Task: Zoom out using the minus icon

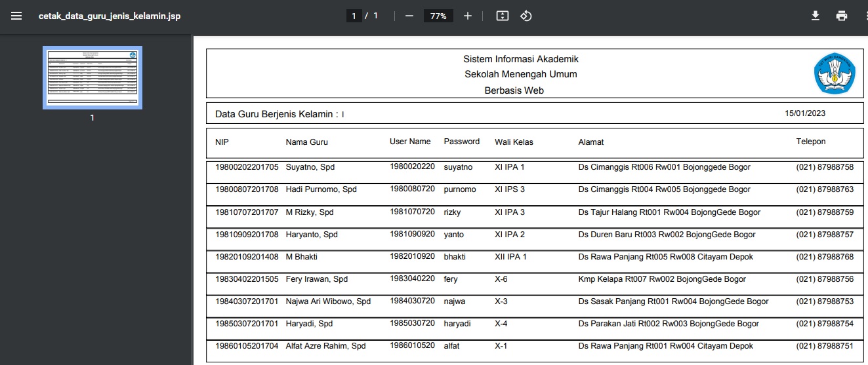Action: coord(409,16)
